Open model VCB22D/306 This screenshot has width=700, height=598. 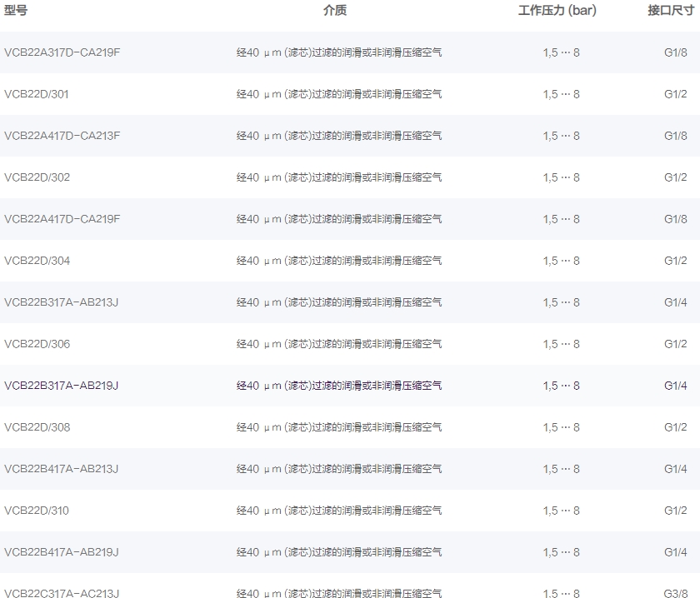pos(37,344)
